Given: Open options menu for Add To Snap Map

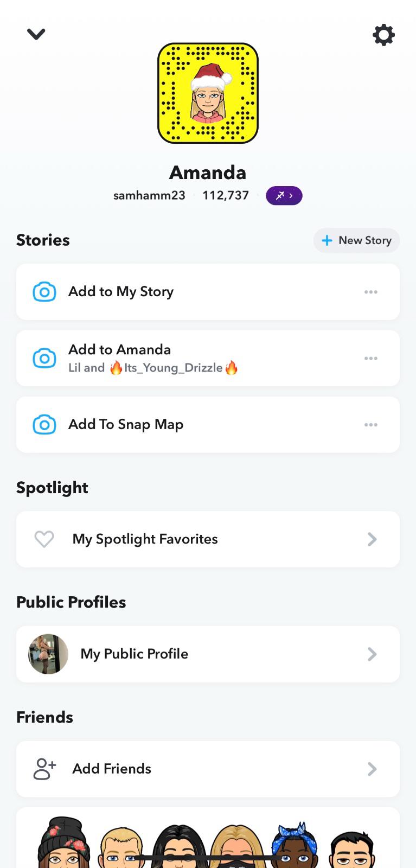Looking at the screenshot, I should [x=371, y=425].
